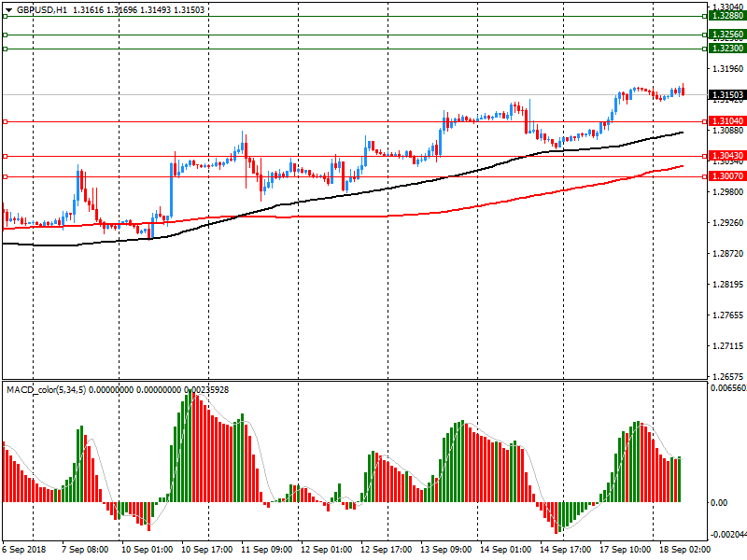Screen dimensions: 747x560
Task: Click the 1.26575 price axis value
Action: coord(727,377)
